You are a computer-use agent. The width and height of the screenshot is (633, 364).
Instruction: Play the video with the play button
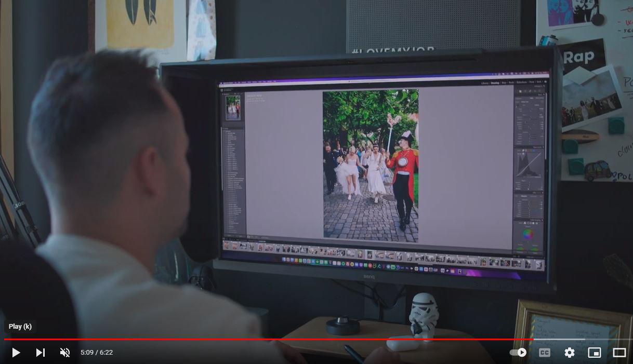(x=16, y=353)
